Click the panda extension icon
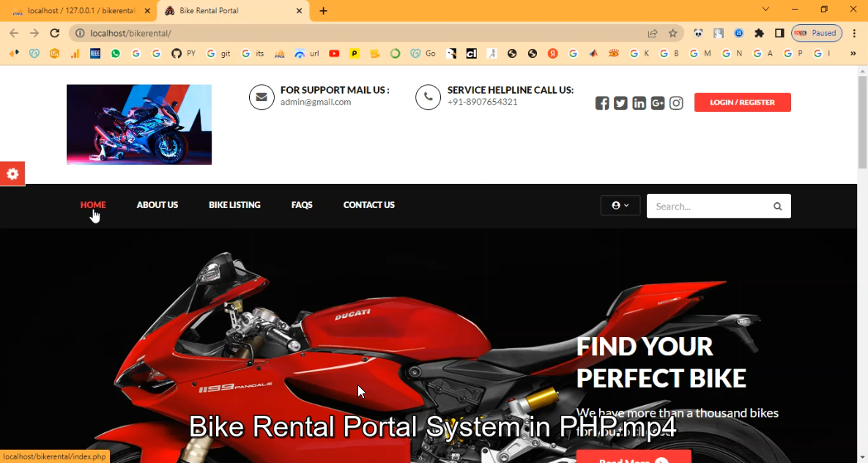 (698, 33)
